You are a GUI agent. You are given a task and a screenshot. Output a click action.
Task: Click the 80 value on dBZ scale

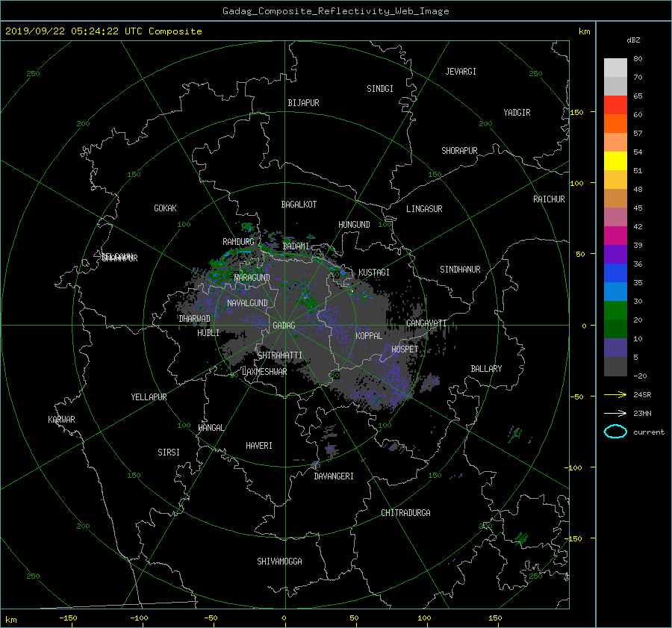(x=638, y=59)
